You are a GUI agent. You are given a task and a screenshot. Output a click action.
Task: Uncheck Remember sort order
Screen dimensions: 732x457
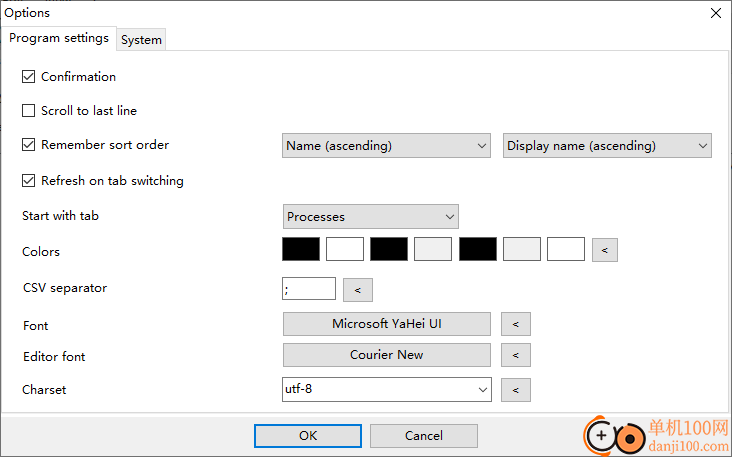[x=29, y=145]
